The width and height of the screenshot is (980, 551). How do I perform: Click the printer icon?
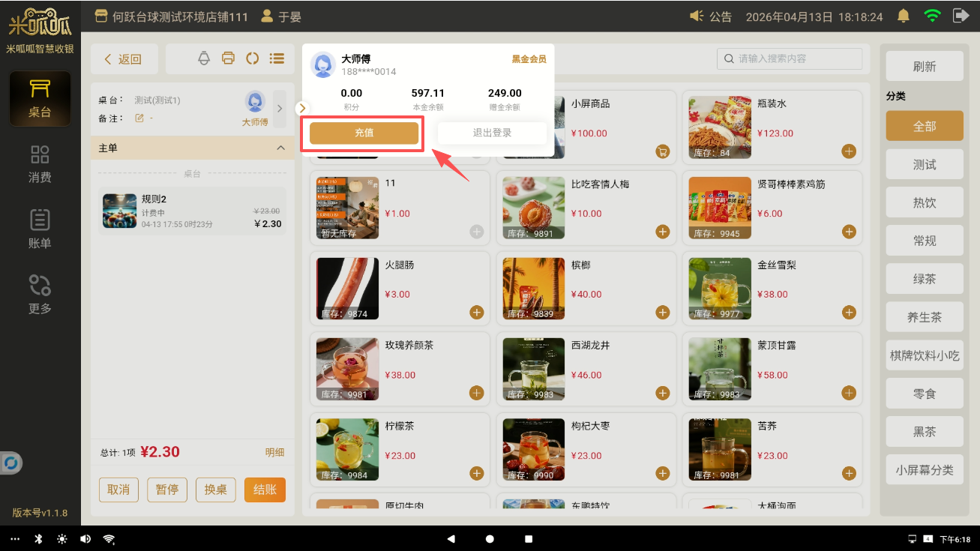[229, 58]
